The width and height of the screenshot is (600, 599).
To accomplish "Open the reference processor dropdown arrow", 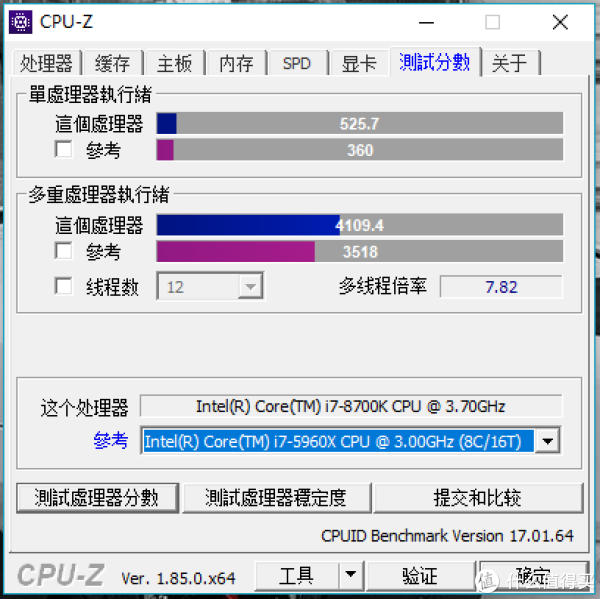I will tap(548, 441).
